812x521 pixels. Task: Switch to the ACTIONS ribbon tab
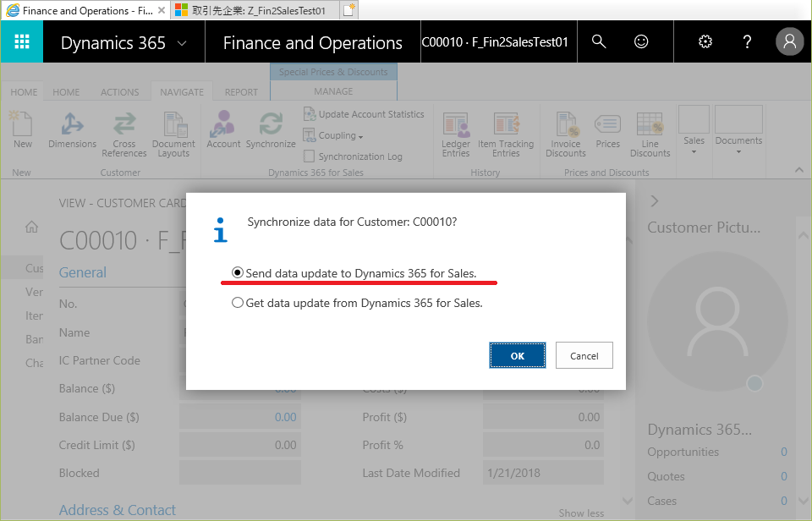point(119,92)
